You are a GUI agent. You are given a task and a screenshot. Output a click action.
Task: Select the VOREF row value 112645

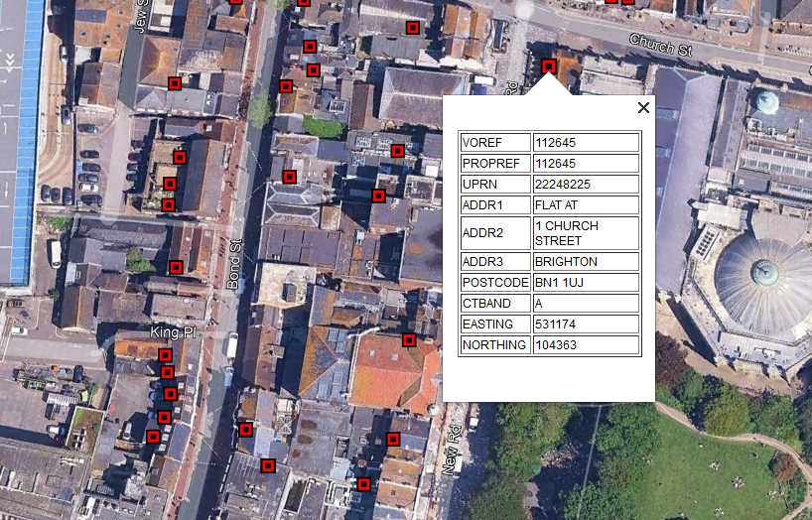tap(585, 142)
